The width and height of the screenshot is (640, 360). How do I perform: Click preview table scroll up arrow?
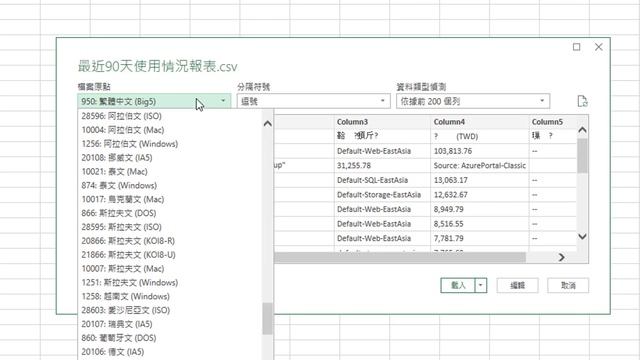click(582, 130)
